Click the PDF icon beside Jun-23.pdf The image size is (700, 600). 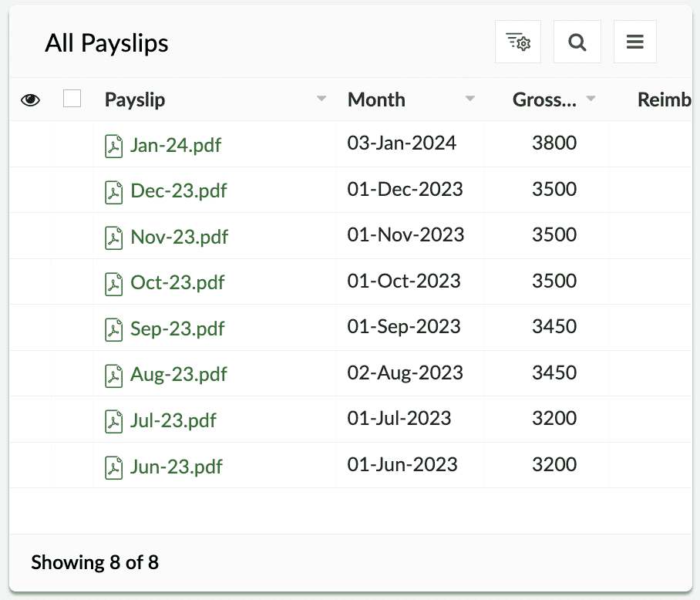(114, 467)
